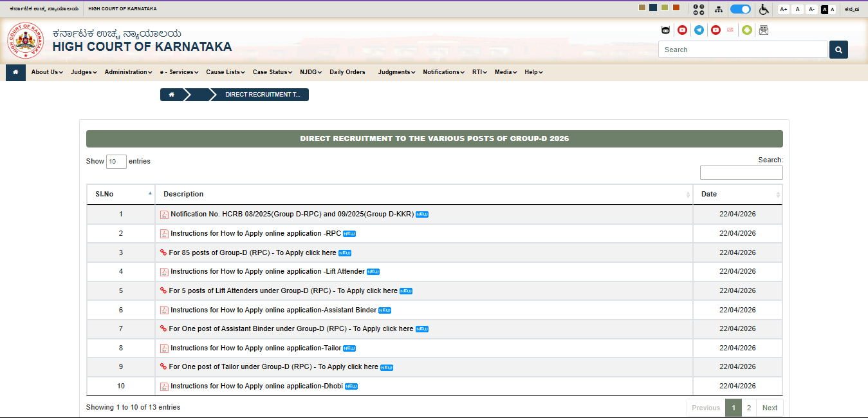The image size is (868, 418).
Task: Click the home breadcrumb icon
Action: pos(171,94)
